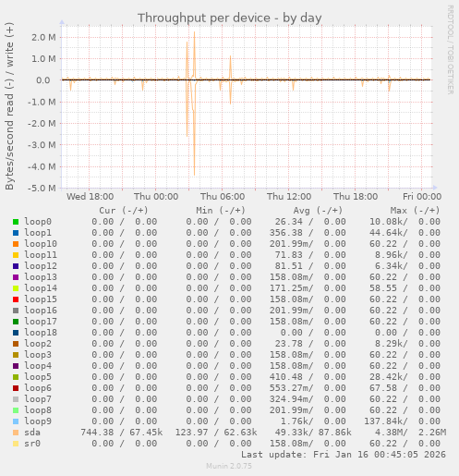Select the loop18 device label

[x=41, y=333]
